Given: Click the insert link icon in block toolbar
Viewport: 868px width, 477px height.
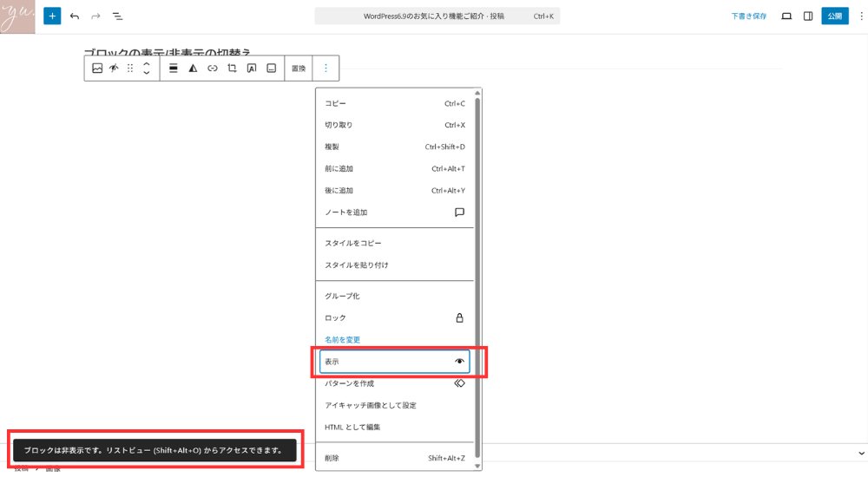Looking at the screenshot, I should click(213, 69).
